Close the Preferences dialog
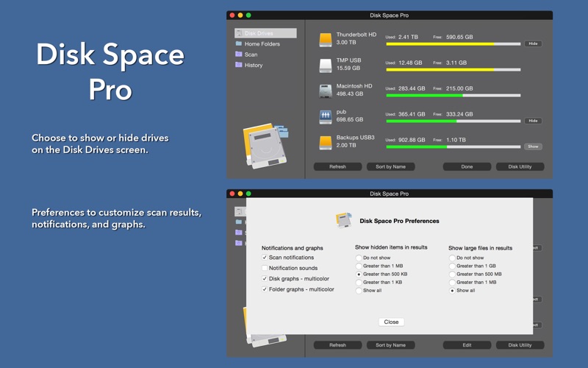This screenshot has width=588, height=368. click(391, 322)
